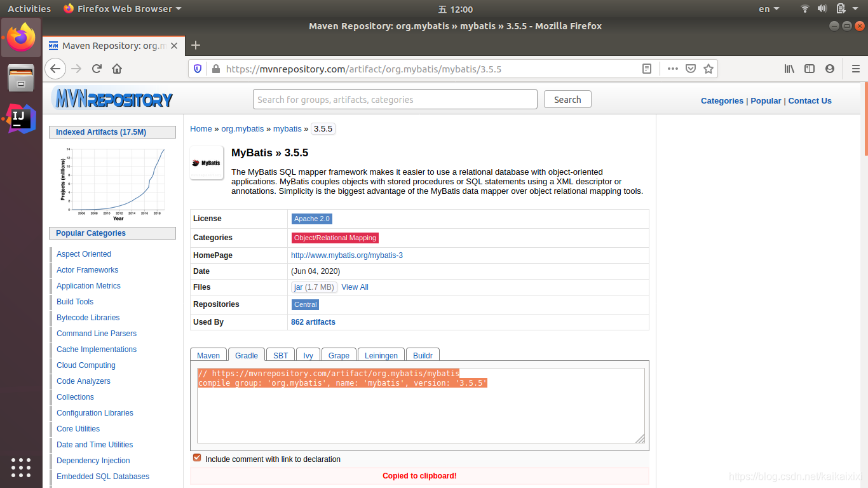Click the browser forward arrow
The width and height of the screenshot is (868, 488).
tap(77, 69)
